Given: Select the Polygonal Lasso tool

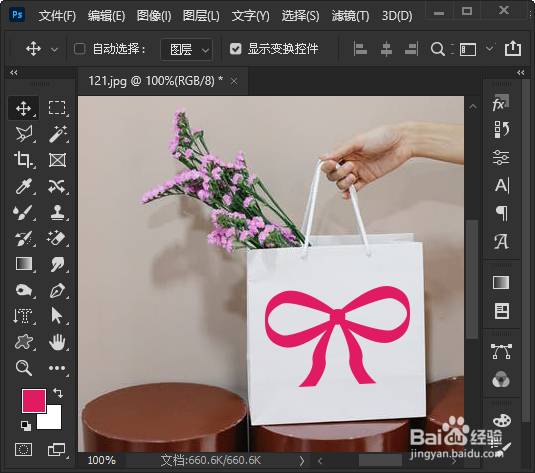Looking at the screenshot, I should coord(24,134).
